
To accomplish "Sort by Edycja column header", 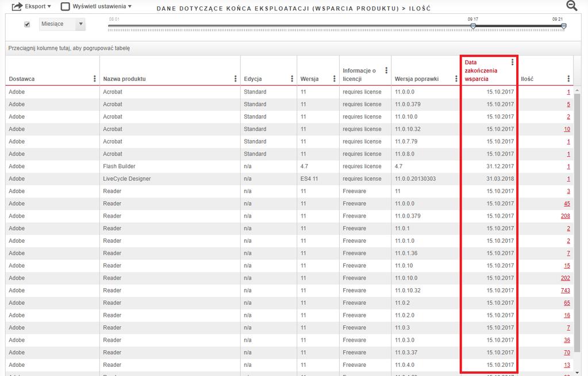I will [253, 79].
